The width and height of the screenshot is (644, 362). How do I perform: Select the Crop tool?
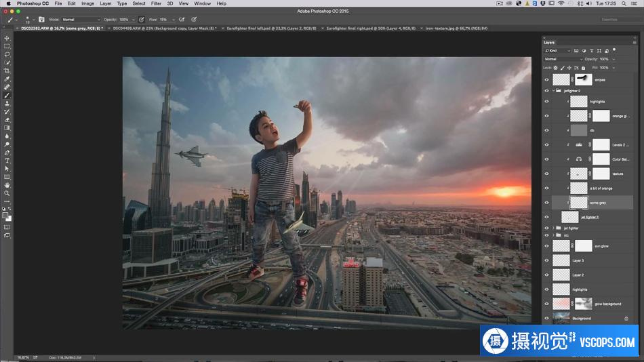pyautogui.click(x=7, y=71)
